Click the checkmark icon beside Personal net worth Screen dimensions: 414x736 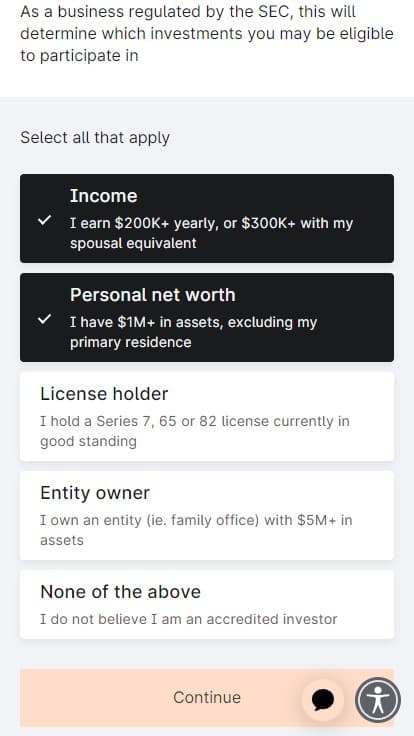tap(45, 319)
